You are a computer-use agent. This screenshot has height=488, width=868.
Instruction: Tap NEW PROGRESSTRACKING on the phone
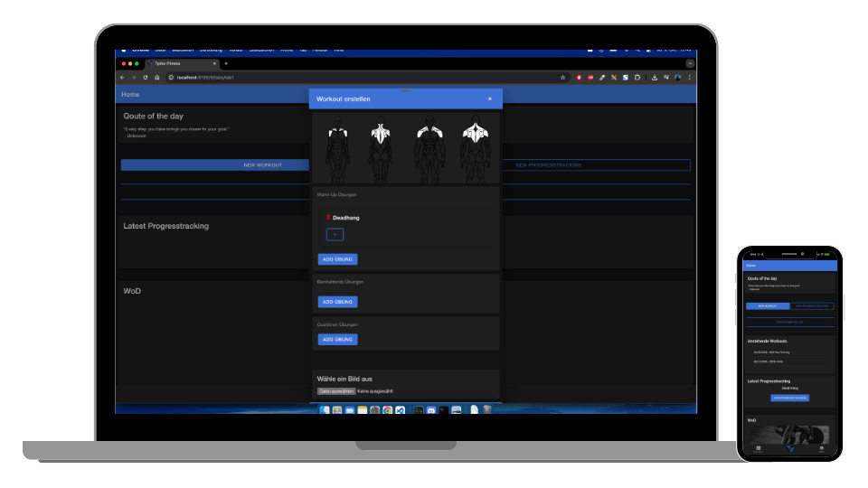pos(812,306)
